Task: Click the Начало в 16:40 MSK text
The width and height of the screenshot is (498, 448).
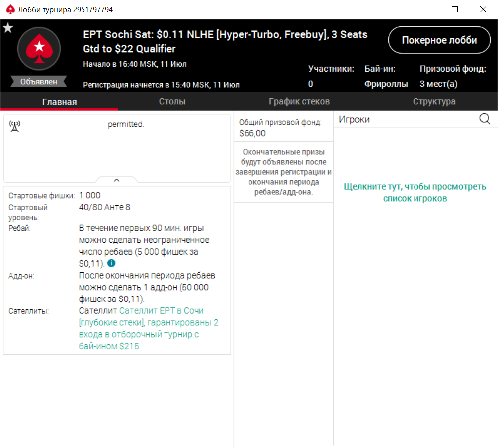Action: (x=135, y=64)
